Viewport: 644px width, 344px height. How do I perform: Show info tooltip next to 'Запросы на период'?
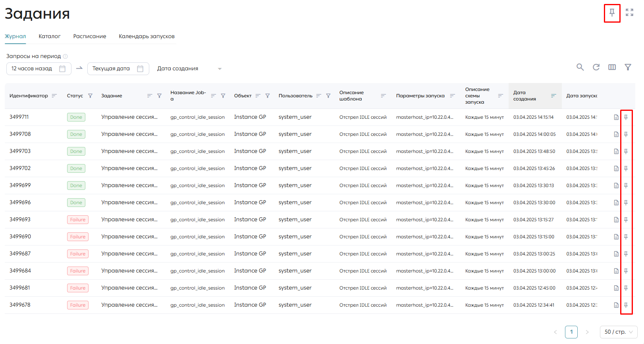[66, 56]
